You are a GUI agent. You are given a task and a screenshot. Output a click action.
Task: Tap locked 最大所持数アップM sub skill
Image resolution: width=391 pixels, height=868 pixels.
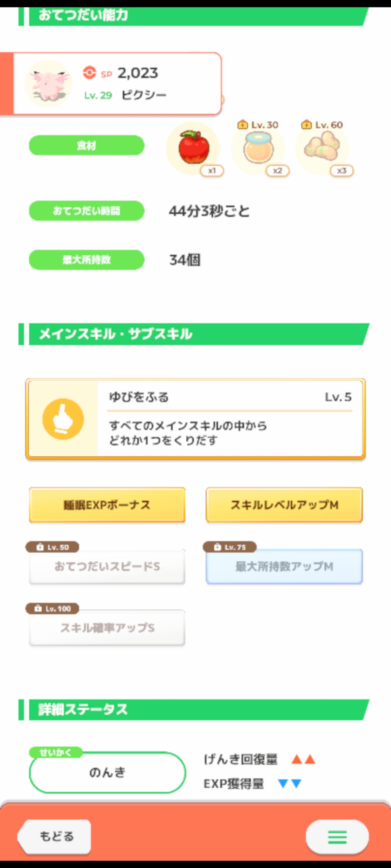(284, 566)
